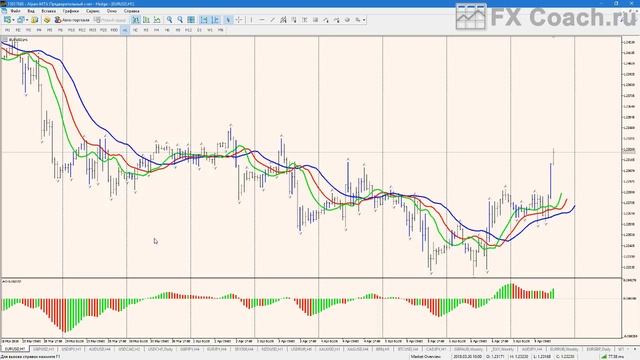Switch to the AUDUSD,H4 chart tab
The image size is (640, 360).
click(x=100, y=349)
